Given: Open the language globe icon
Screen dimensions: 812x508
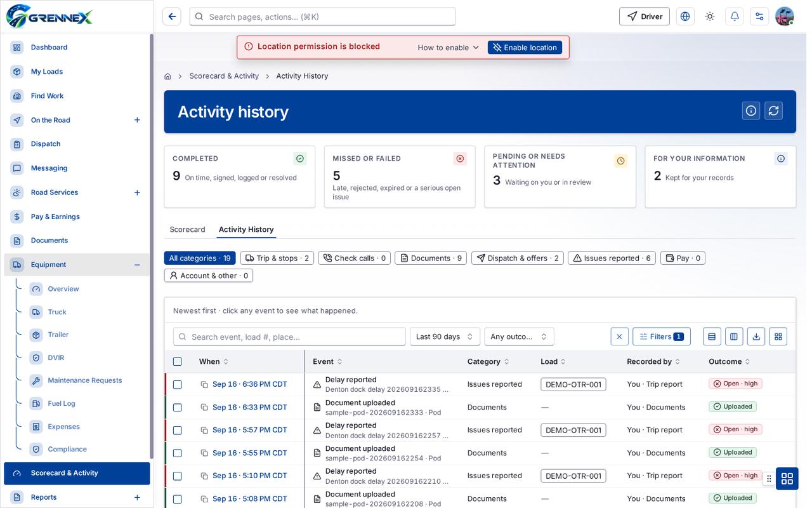Looking at the screenshot, I should (x=685, y=17).
